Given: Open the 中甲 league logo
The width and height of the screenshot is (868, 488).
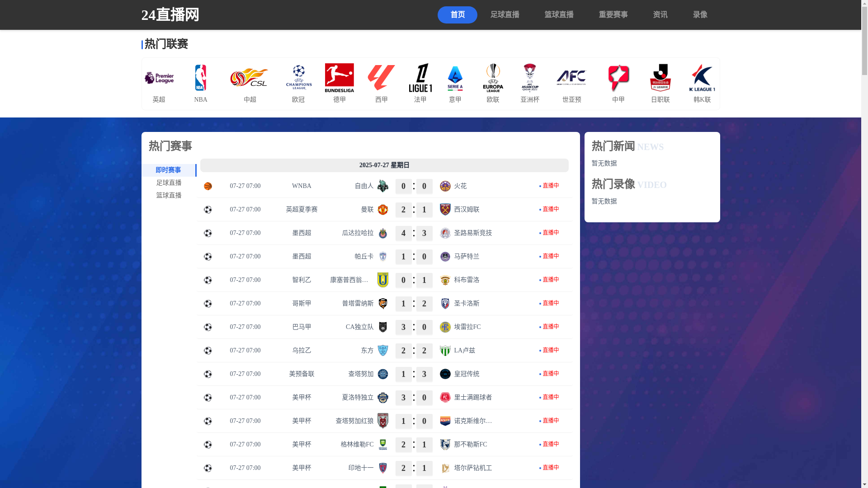Looking at the screenshot, I should click(618, 78).
